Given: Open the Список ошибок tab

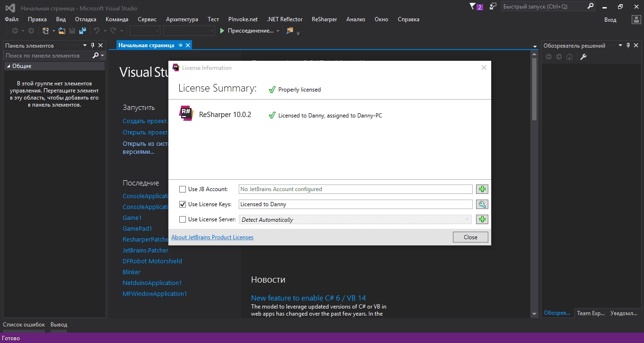Looking at the screenshot, I should pyautogui.click(x=24, y=325).
